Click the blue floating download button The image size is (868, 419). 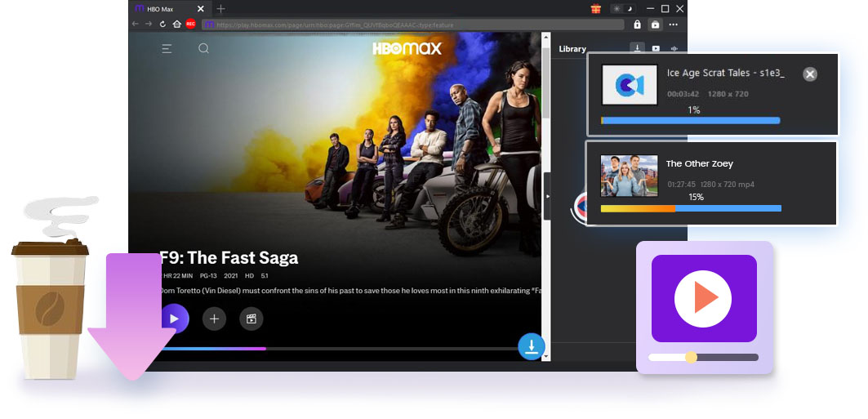click(532, 346)
